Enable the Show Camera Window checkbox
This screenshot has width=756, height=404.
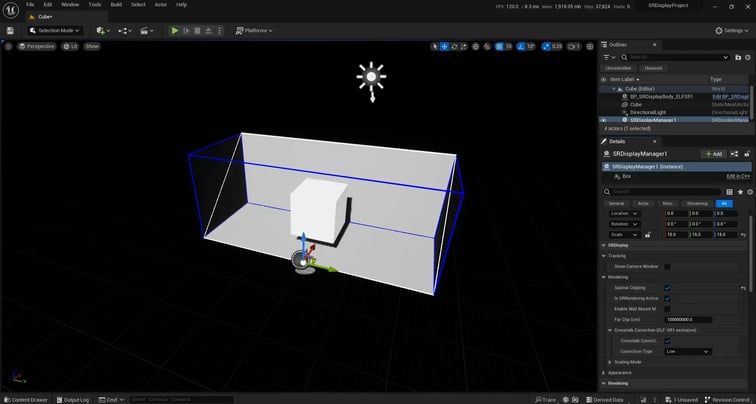click(x=667, y=267)
